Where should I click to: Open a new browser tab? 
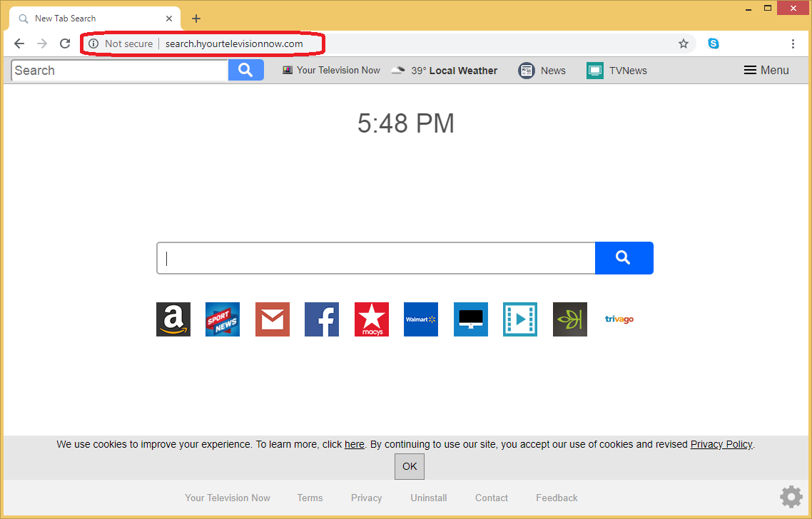point(196,19)
